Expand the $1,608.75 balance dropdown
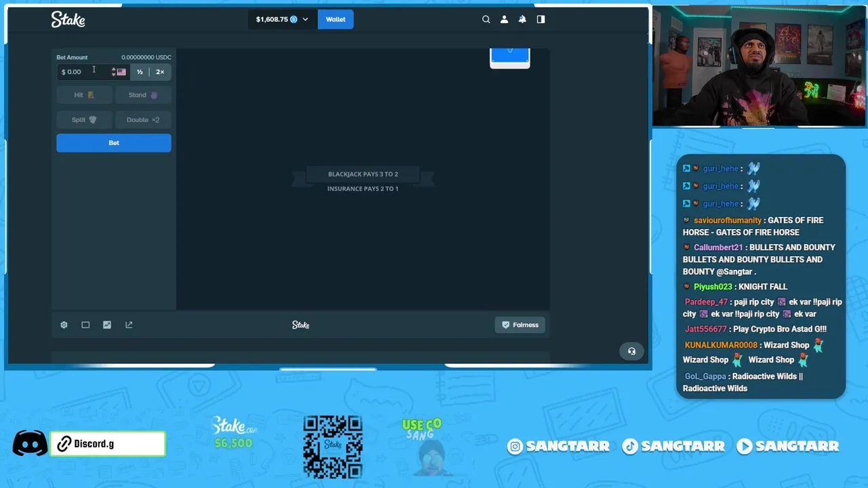868x488 pixels. [x=281, y=20]
